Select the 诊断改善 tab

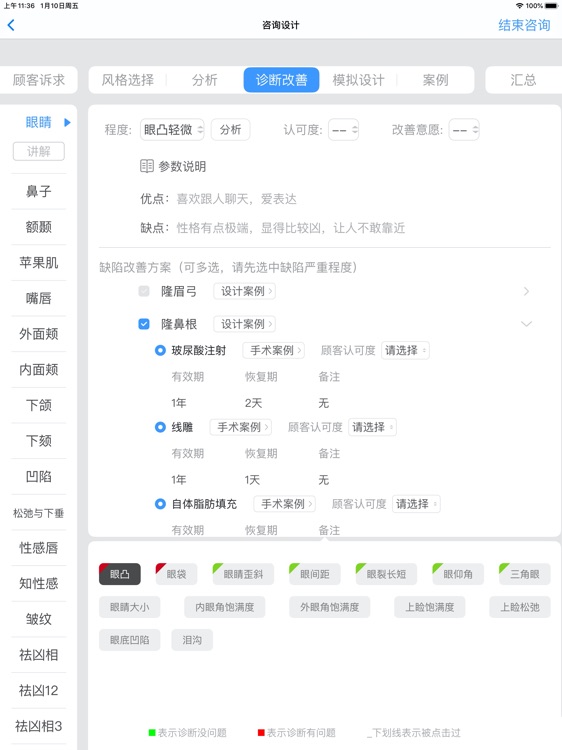click(281, 80)
